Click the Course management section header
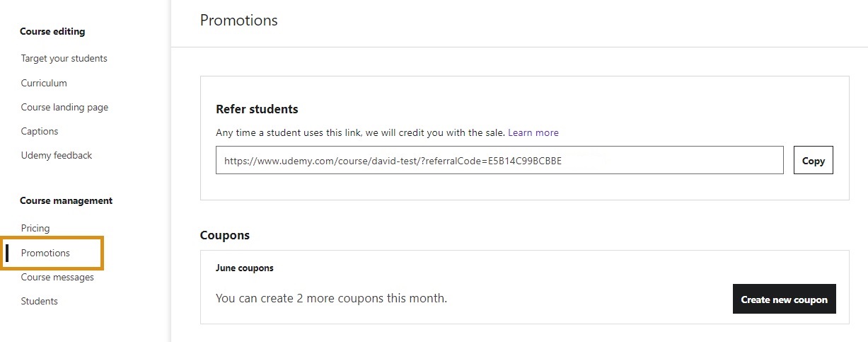 pyautogui.click(x=66, y=201)
